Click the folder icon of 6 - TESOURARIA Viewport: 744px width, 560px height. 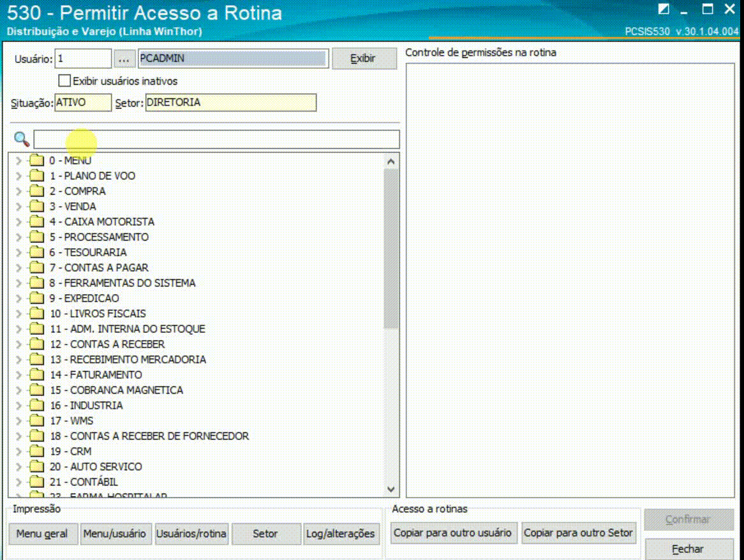(x=36, y=253)
